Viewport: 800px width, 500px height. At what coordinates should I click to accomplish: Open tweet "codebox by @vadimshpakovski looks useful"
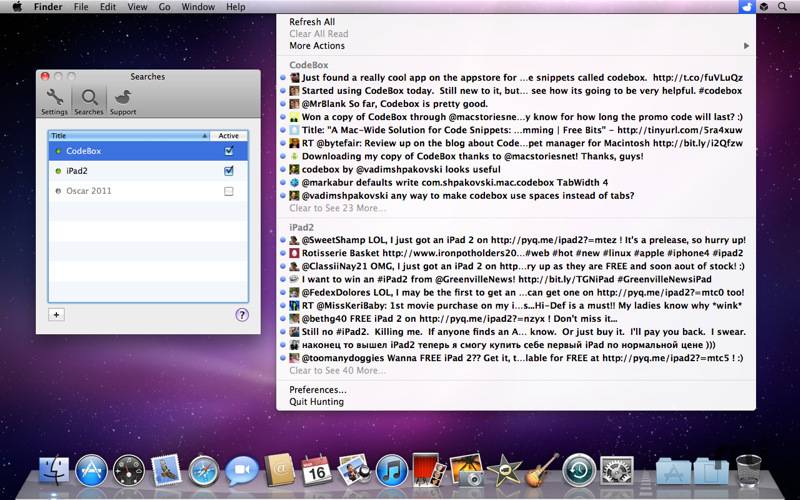[x=516, y=169]
